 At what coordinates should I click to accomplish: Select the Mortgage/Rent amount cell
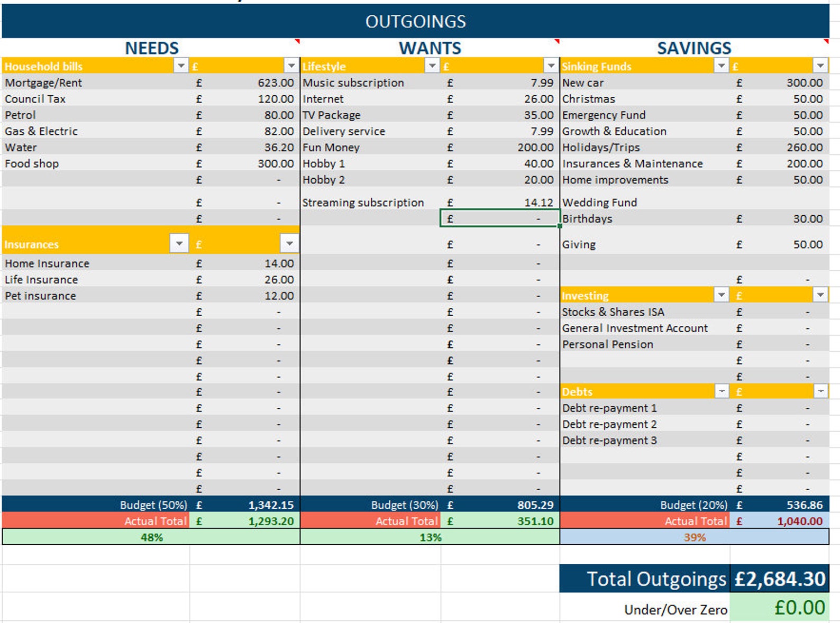click(x=245, y=83)
